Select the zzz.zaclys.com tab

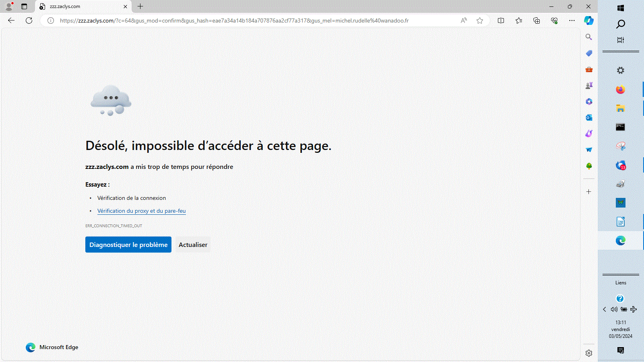click(83, 6)
